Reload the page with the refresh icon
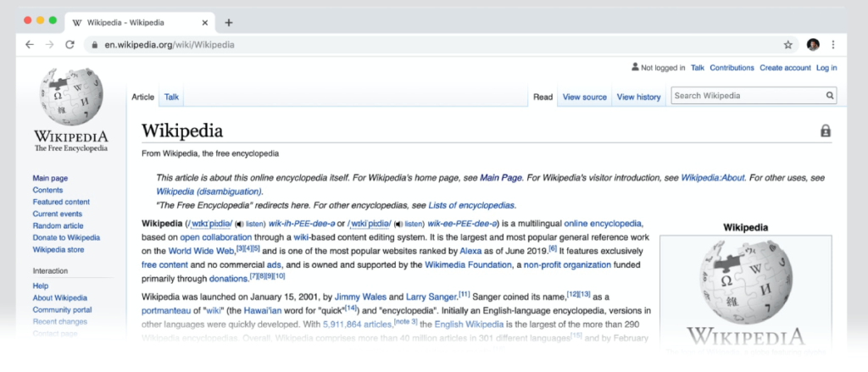 click(x=70, y=45)
